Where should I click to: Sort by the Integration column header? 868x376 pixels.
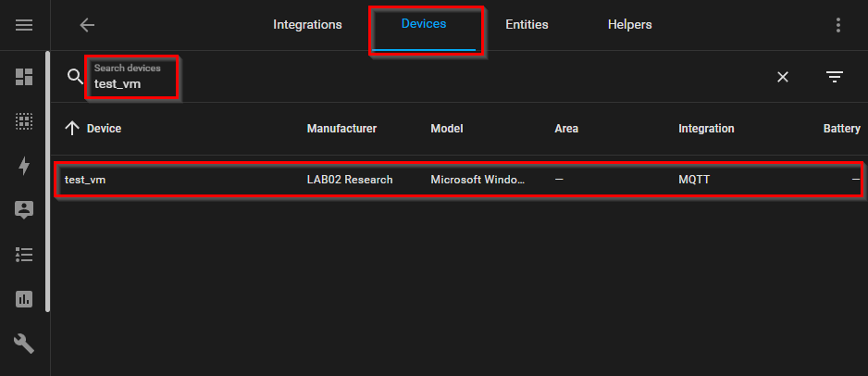[706, 129]
